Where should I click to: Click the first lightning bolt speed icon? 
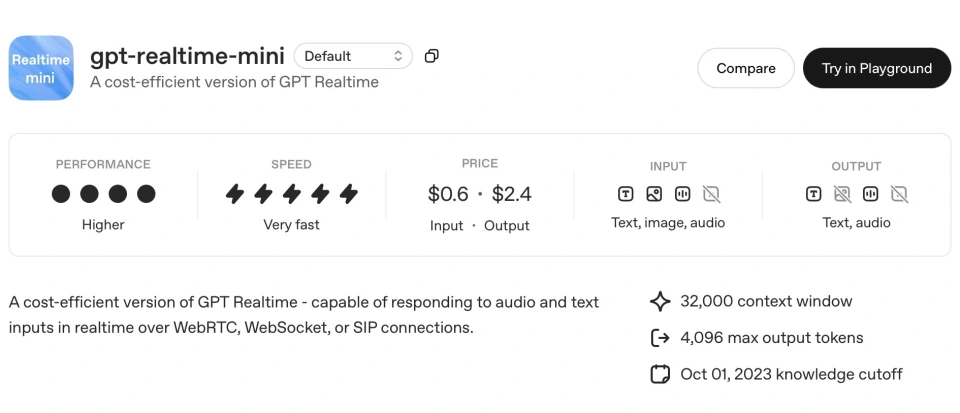[x=234, y=194]
